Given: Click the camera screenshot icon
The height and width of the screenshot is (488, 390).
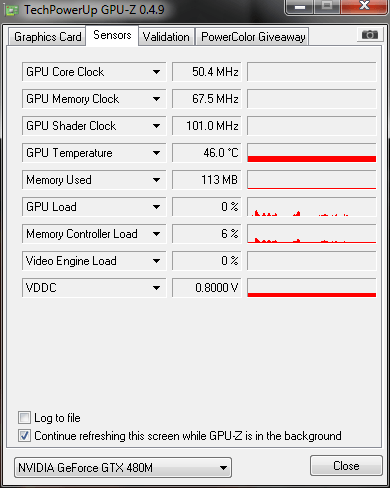Looking at the screenshot, I should (369, 35).
